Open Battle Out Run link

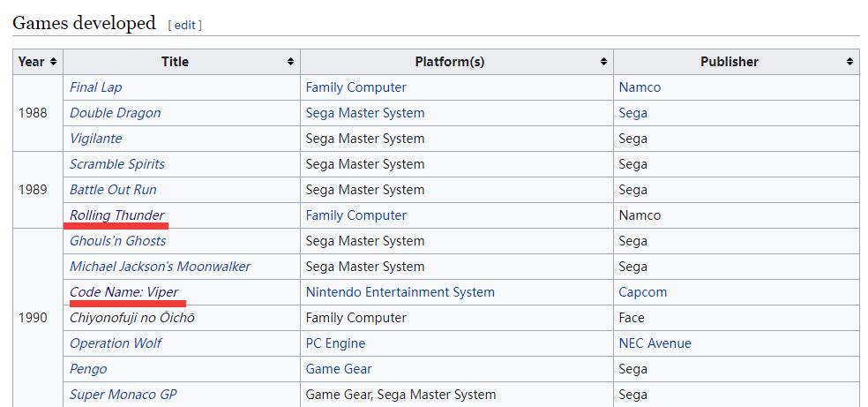(113, 190)
